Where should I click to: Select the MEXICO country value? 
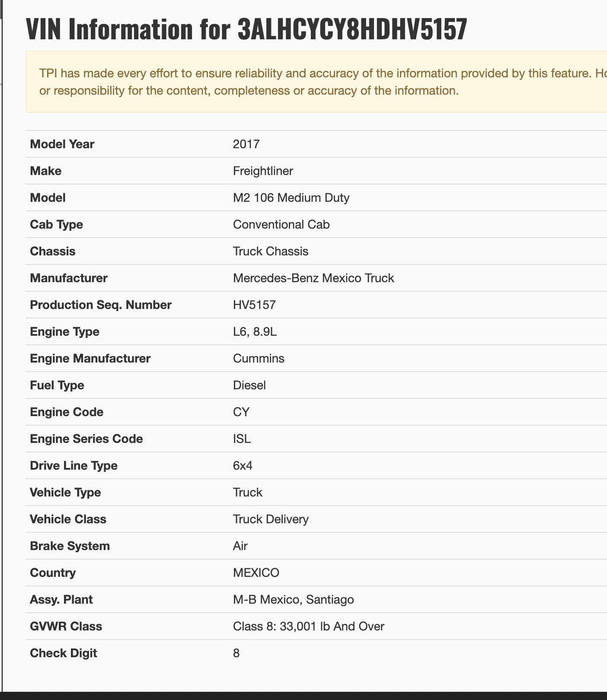[256, 573]
